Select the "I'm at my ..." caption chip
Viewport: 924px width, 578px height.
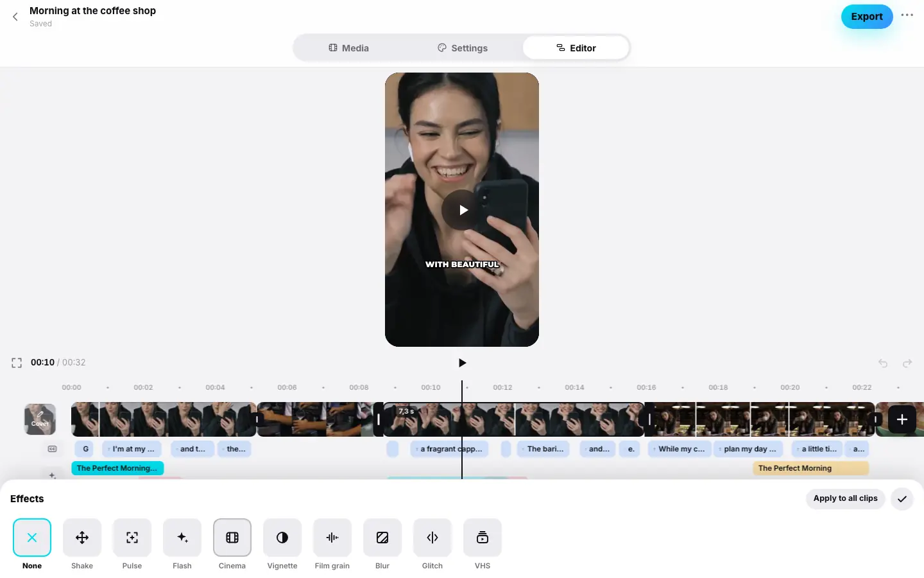pos(132,449)
